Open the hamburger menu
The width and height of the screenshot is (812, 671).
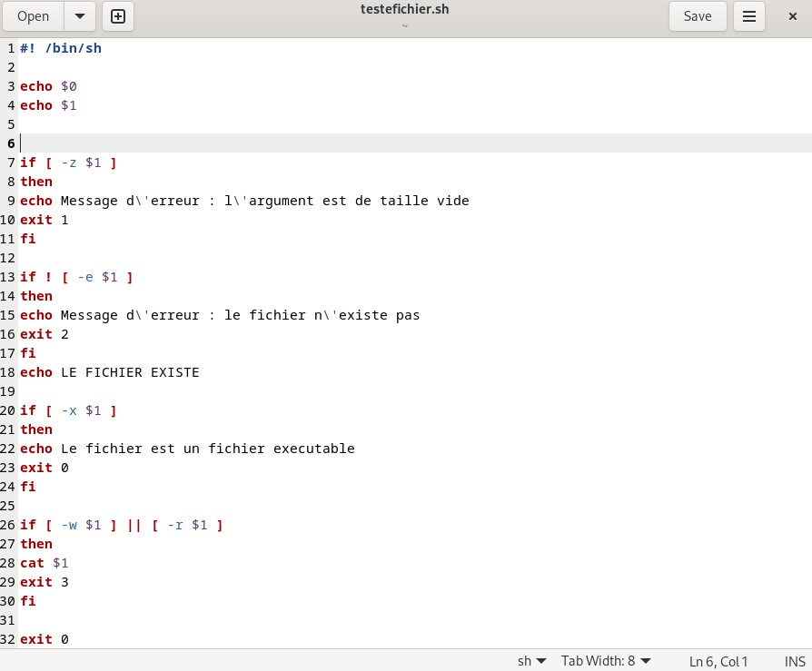(749, 16)
